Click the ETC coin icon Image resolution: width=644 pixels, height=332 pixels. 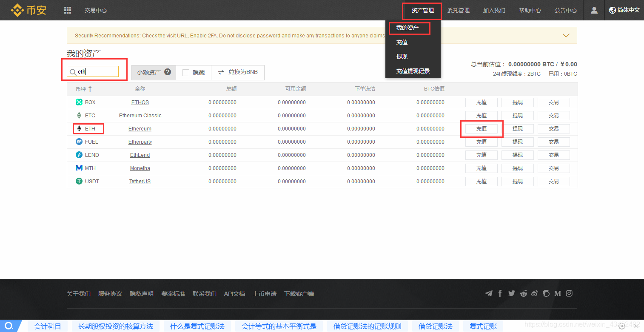point(79,115)
